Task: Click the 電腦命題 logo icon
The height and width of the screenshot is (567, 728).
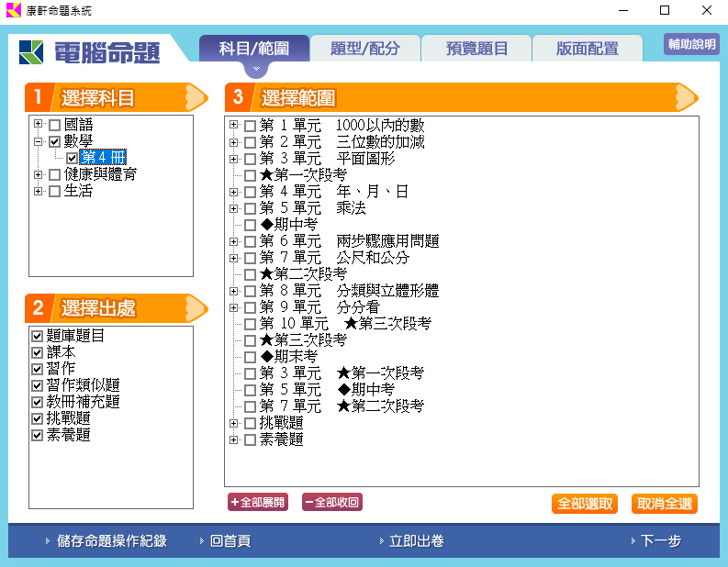Action: [31, 52]
